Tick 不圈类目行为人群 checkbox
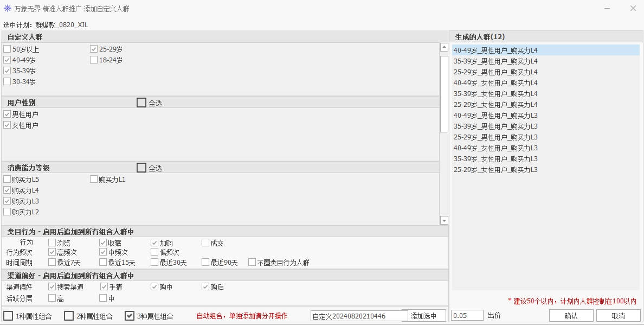The image size is (644, 325). [252, 263]
